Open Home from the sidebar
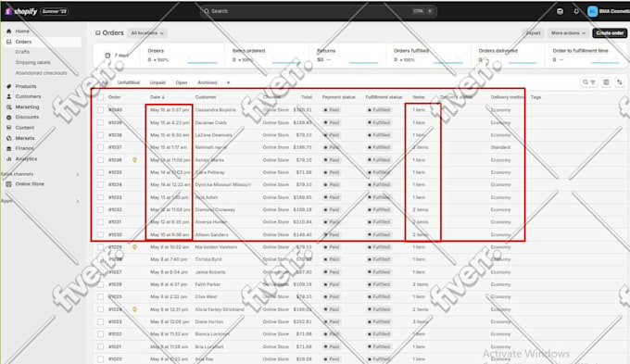The width and height of the screenshot is (630, 364). tap(22, 31)
